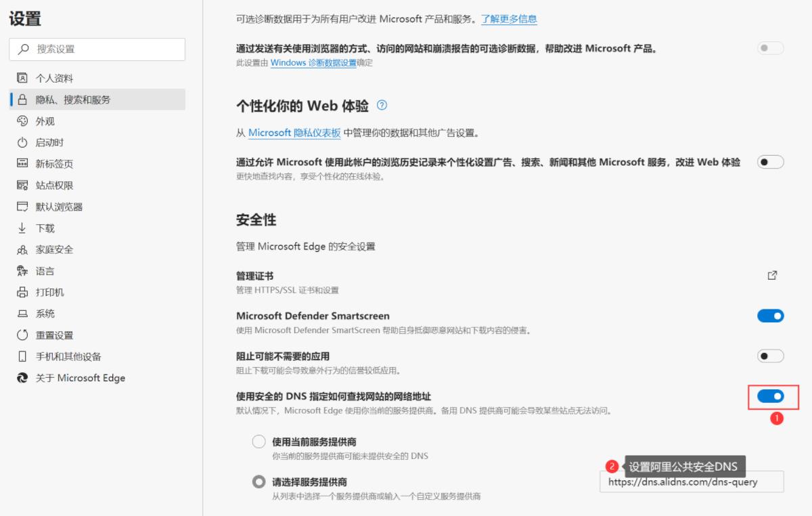Disable the 使用安全的 DNS toggle
The width and height of the screenshot is (812, 516).
click(x=770, y=396)
